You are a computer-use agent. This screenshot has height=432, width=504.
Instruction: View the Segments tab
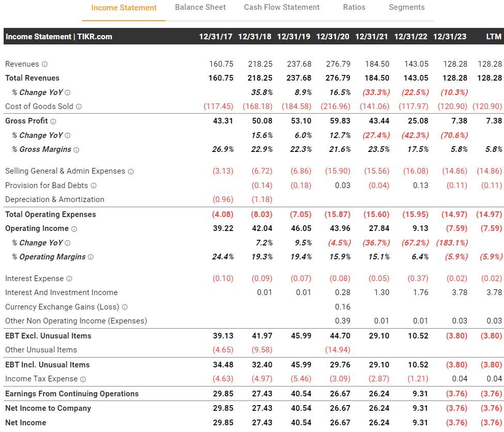click(x=406, y=7)
